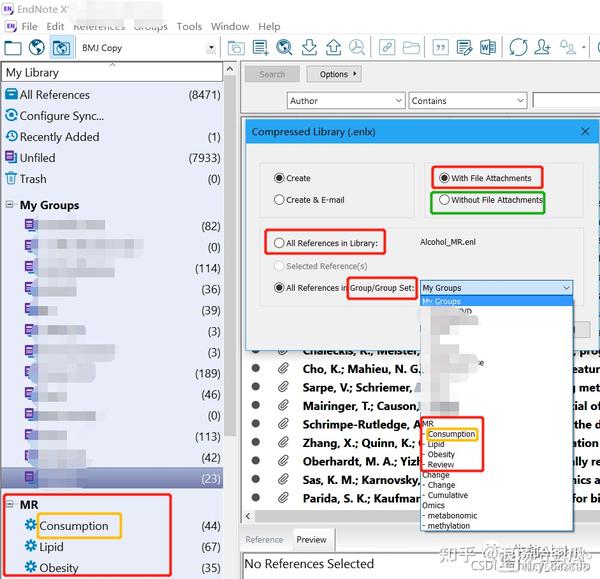Click the Share Library person icon
This screenshot has width=600, height=579.
(542, 48)
